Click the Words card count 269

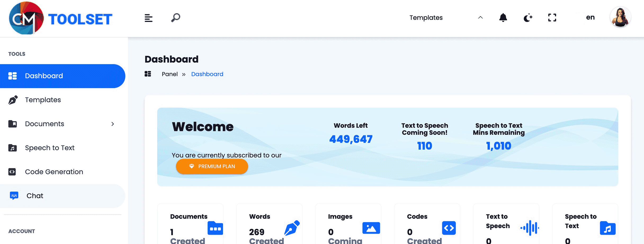[x=257, y=232]
